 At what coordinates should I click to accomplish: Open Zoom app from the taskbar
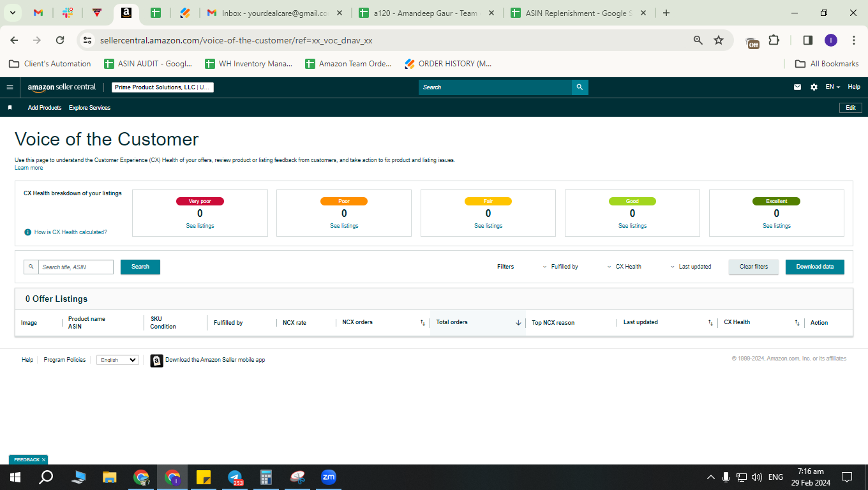329,477
